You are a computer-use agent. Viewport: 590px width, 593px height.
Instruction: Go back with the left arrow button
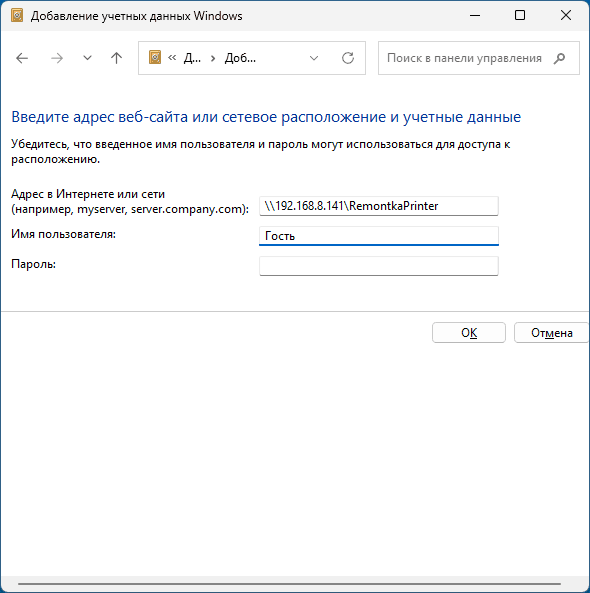(x=22, y=58)
